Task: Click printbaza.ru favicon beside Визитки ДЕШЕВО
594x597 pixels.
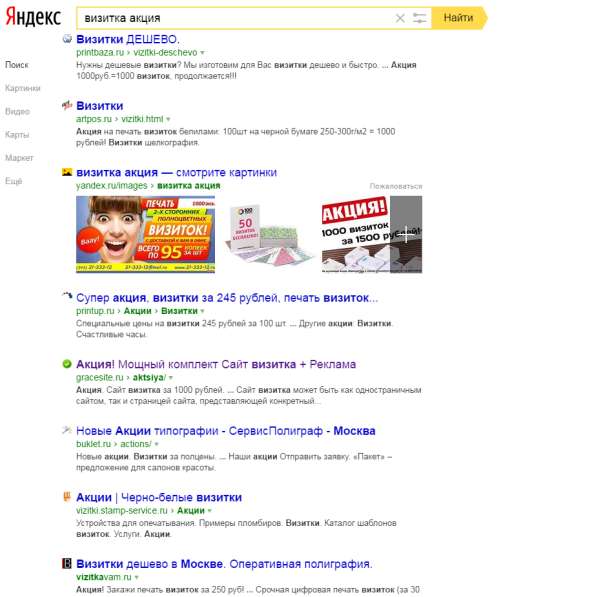Action: [67, 38]
